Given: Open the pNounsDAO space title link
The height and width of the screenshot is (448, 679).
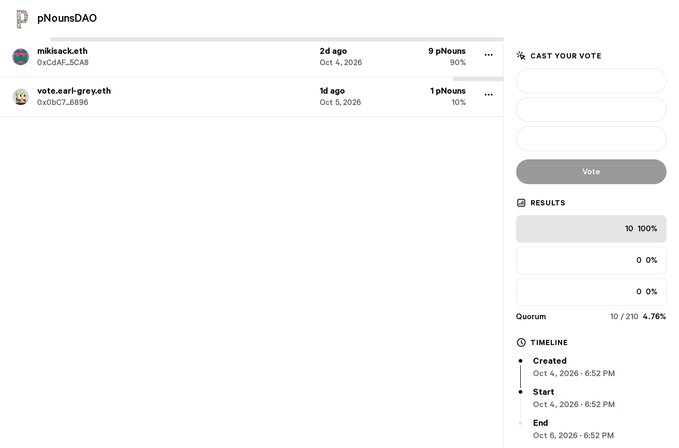Looking at the screenshot, I should pos(67,18).
